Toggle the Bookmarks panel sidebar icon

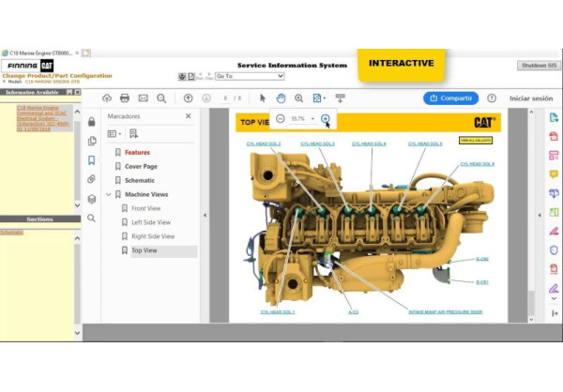pyautogui.click(x=91, y=160)
